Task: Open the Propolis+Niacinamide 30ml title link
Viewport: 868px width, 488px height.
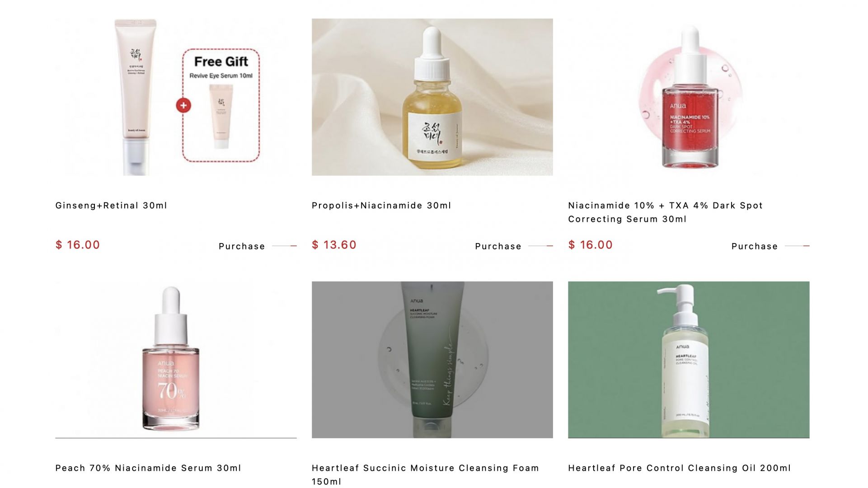Action: click(381, 206)
